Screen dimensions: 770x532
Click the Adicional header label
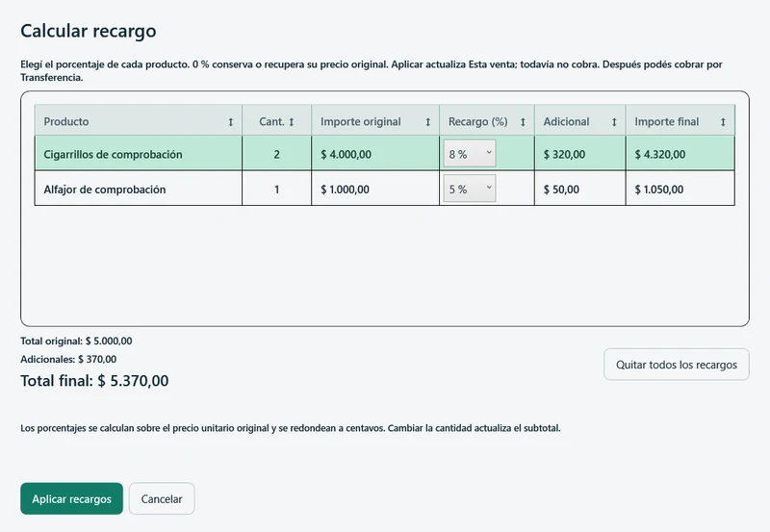pos(566,122)
